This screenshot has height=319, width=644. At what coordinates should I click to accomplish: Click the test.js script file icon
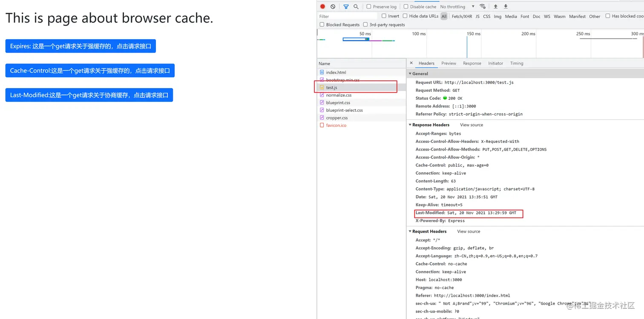point(322,87)
